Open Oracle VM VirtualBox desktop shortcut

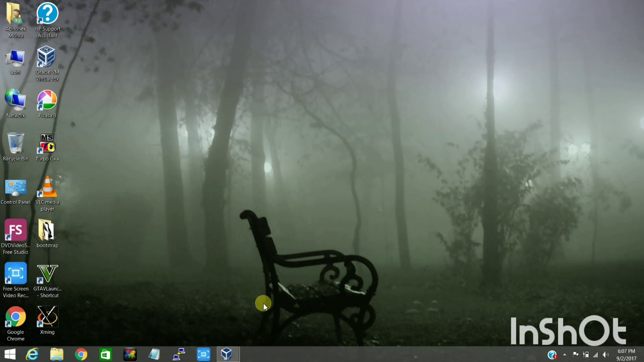47,63
